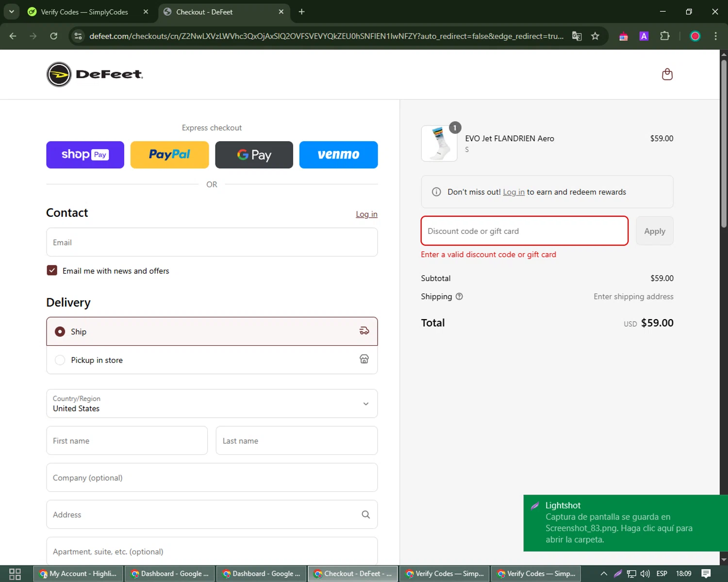Click the calendar-style extension icon in the toolbar

[623, 36]
